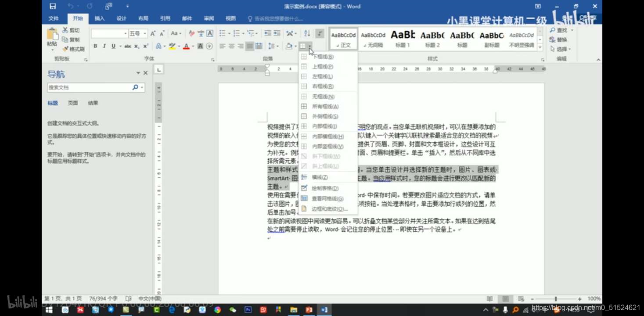Switch to the 插入 ribbon tab

coord(100,18)
